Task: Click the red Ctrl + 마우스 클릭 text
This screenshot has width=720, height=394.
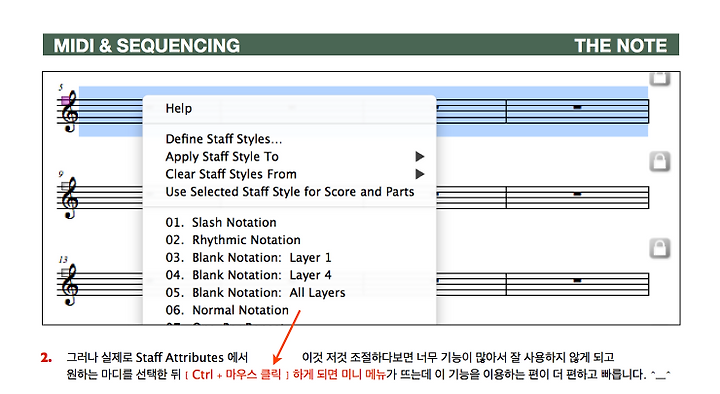Action: [x=236, y=374]
